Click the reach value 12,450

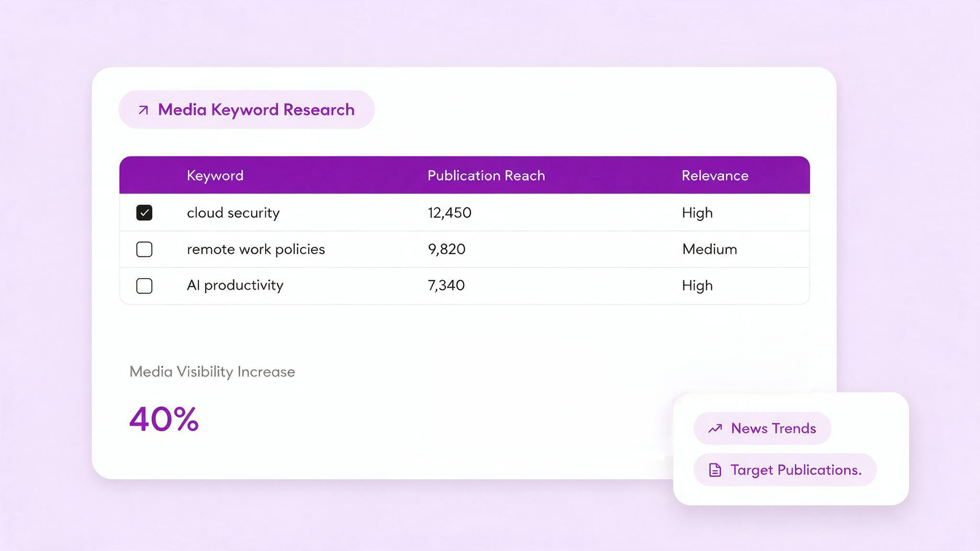(x=450, y=213)
